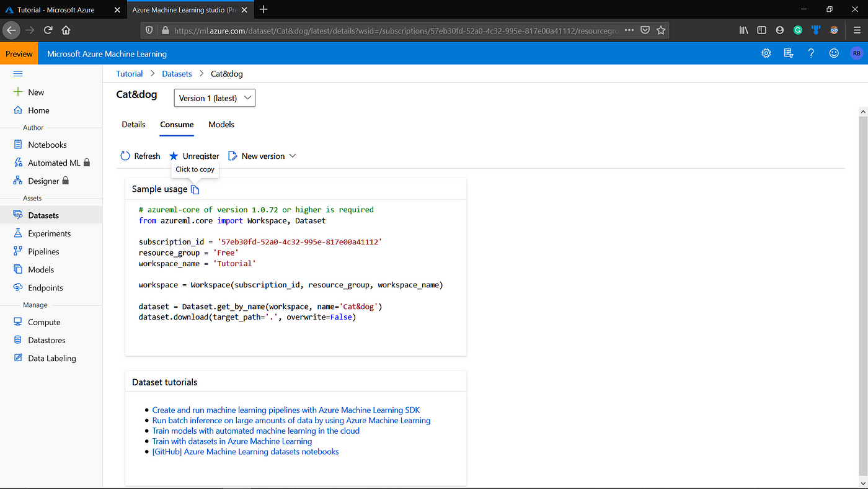Switch to the dataset Models tab
The image size is (868, 489).
coord(221,124)
